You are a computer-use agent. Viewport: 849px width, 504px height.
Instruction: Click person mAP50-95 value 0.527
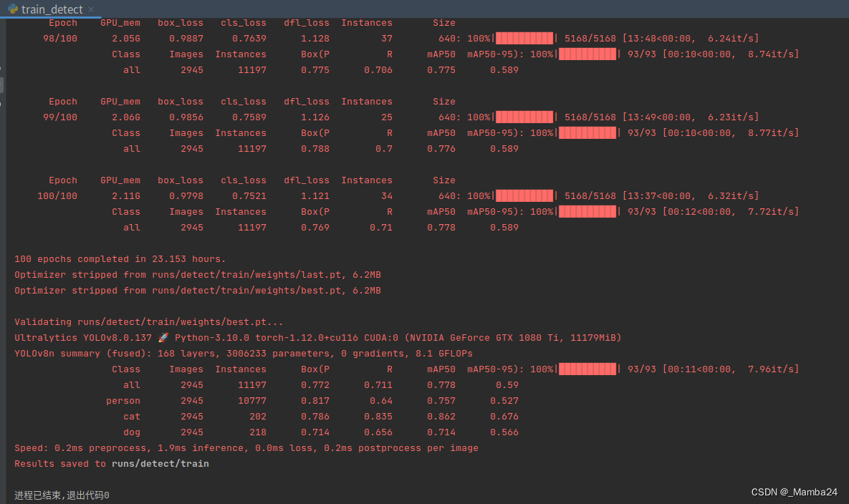(504, 401)
